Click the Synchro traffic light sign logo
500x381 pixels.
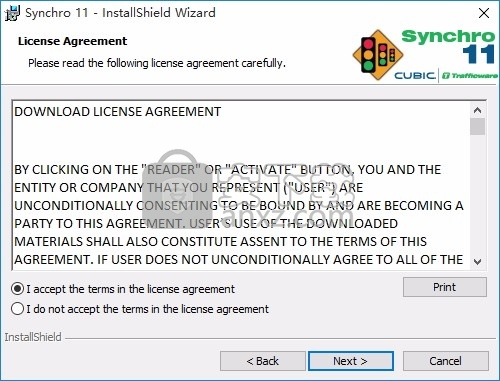pyautogui.click(x=378, y=55)
